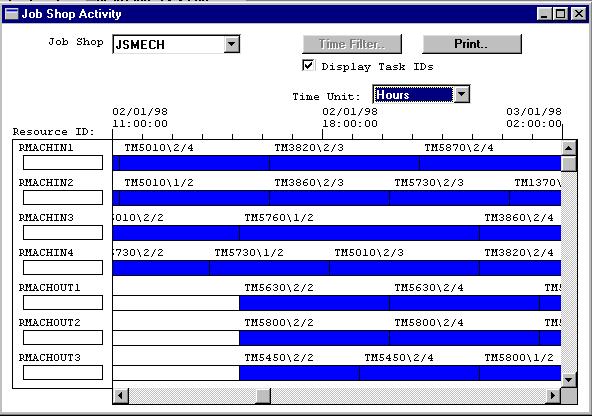The image size is (592, 416).
Task: Select the TM5630\2/2 task bar
Action: (314, 303)
